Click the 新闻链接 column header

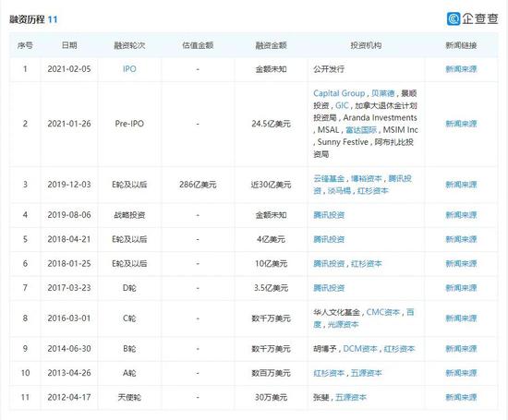coord(461,45)
